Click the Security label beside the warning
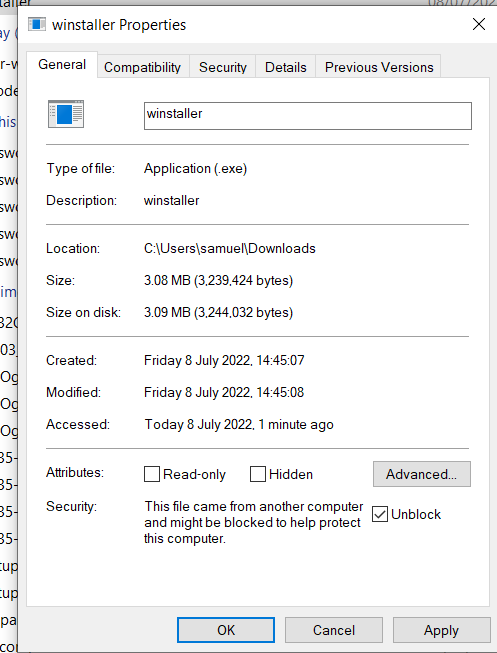The image size is (497, 653). 71,506
